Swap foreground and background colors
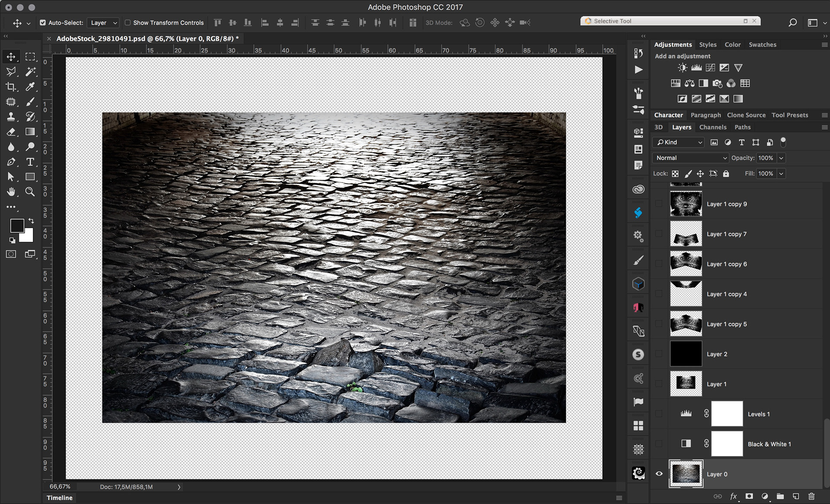The image size is (830, 504). tap(31, 220)
